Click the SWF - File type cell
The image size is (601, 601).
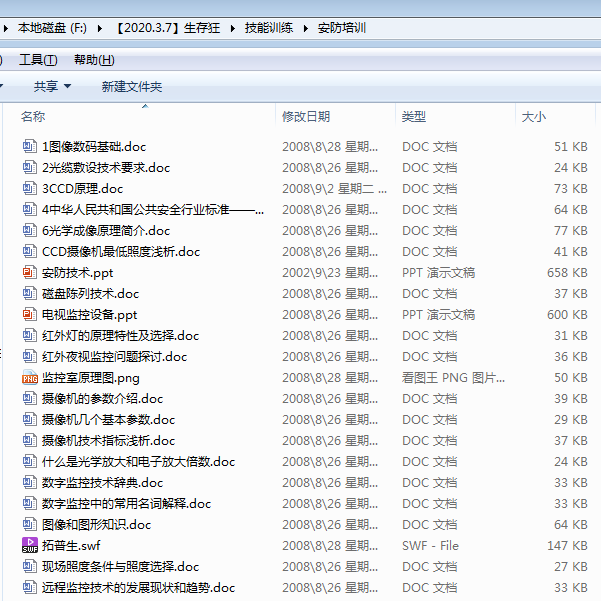coord(430,545)
